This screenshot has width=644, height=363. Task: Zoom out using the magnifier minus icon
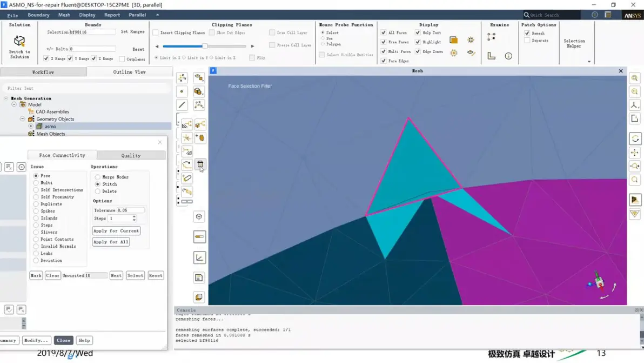point(635,91)
